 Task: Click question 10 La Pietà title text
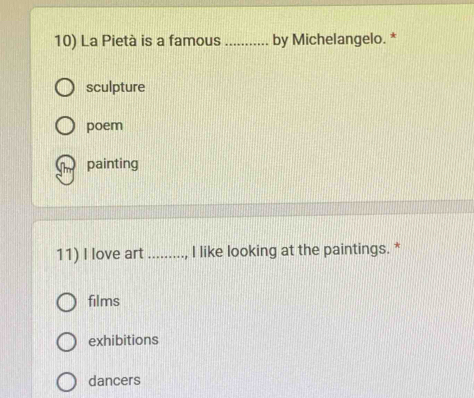coord(220,40)
